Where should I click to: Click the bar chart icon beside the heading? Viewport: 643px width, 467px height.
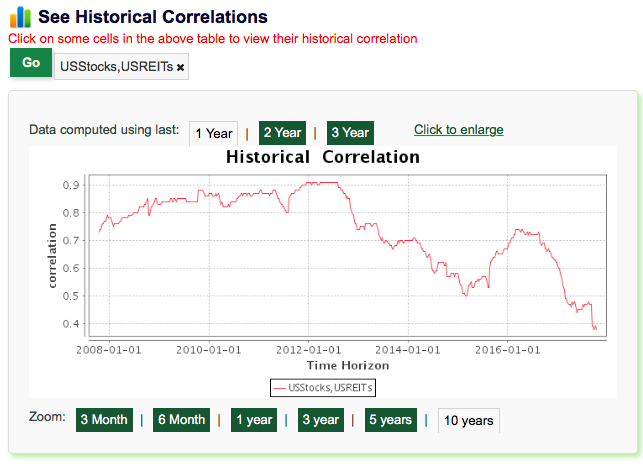[21, 17]
